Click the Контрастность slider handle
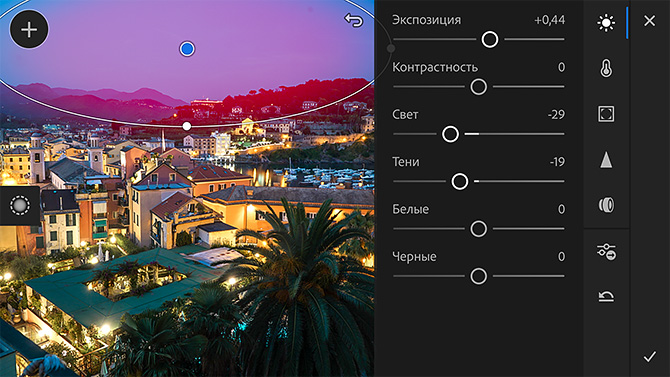 [479, 87]
